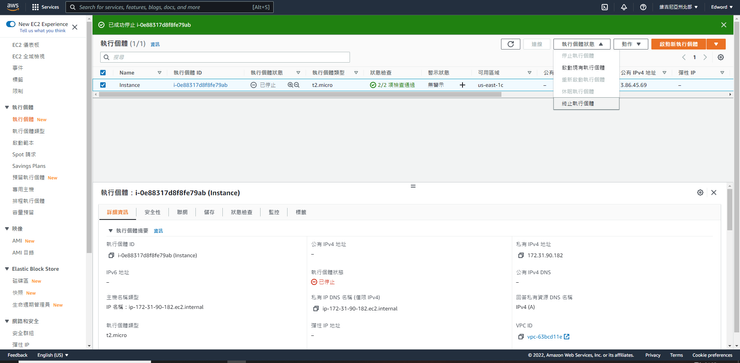Viewport: 740px width, 363px height.
Task: Switch to the 儲存 storage tab
Action: click(x=209, y=212)
